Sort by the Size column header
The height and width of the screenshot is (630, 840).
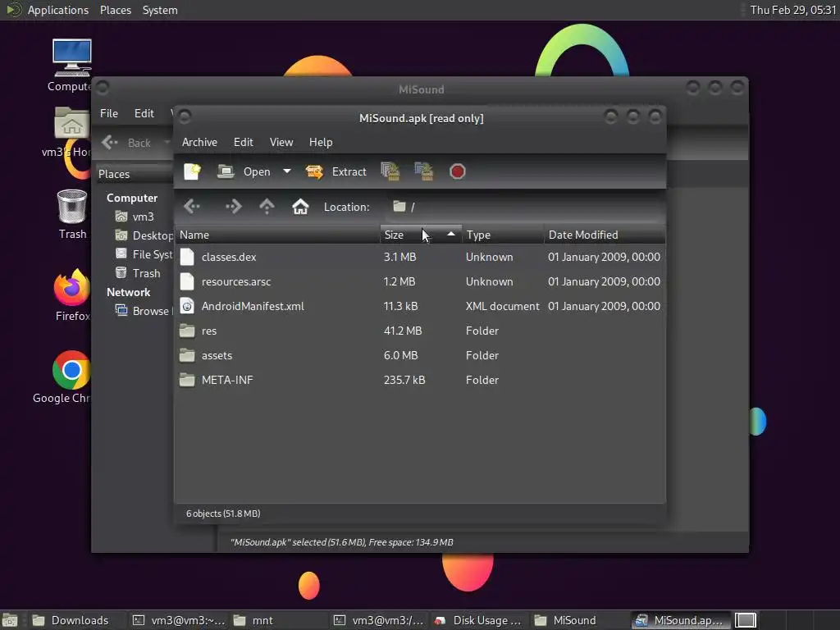(421, 235)
